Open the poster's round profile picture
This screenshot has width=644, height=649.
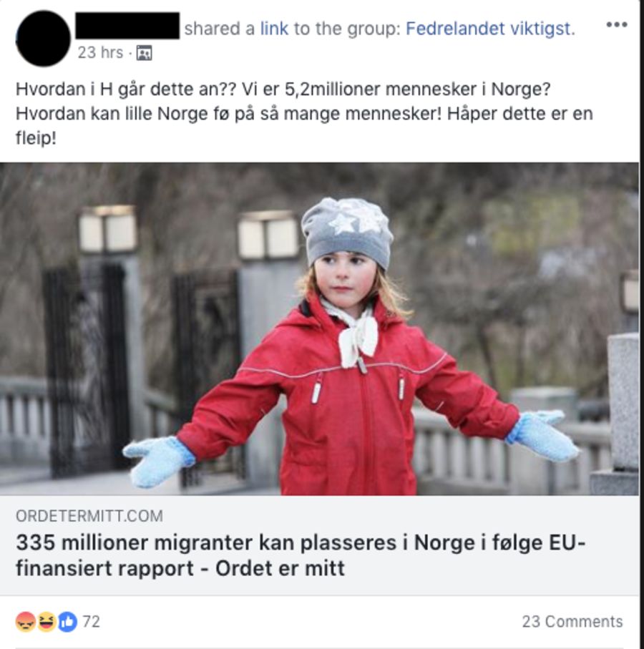tap(43, 39)
